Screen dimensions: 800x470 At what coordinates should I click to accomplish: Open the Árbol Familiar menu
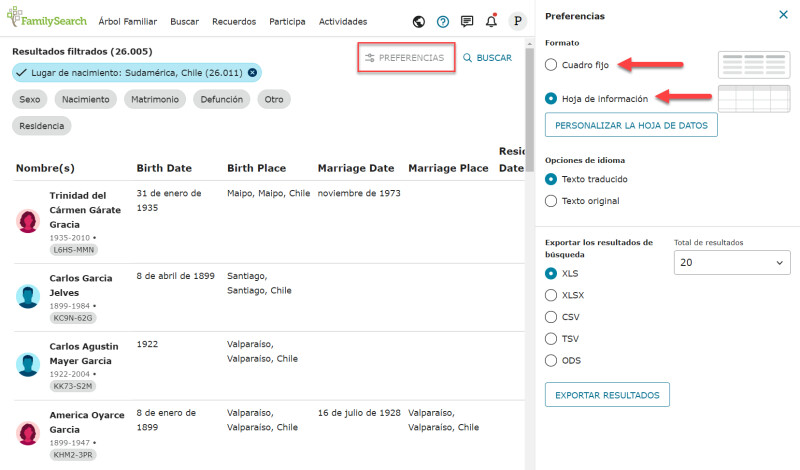128,21
